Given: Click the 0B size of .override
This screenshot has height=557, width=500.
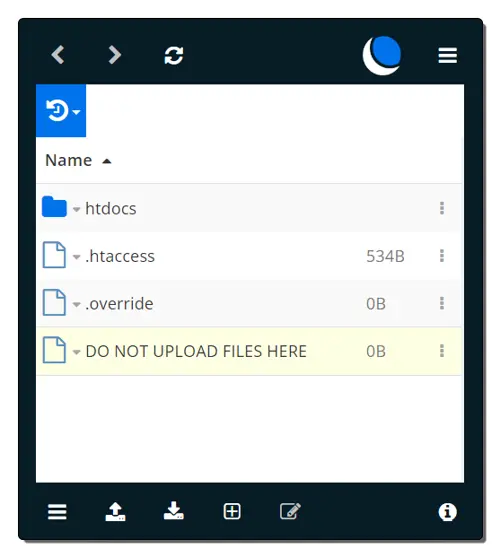Looking at the screenshot, I should click(376, 304).
